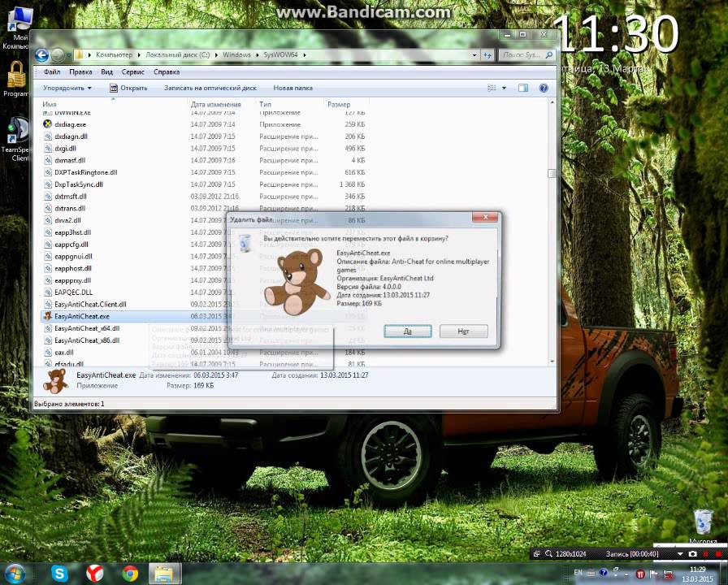Click the Открыть toolbar button
728x585 pixels.
128,88
